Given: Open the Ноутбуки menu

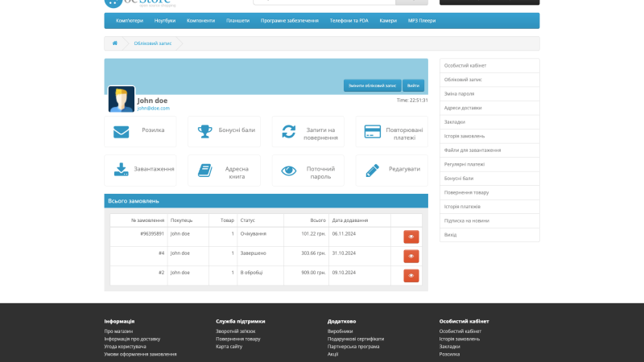Looking at the screenshot, I should 165,21.
